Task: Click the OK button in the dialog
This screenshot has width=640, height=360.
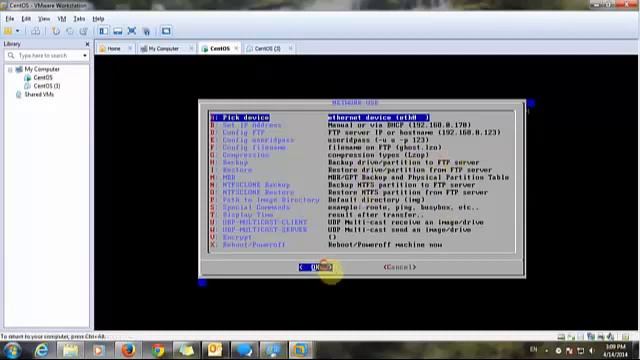Action: point(316,267)
